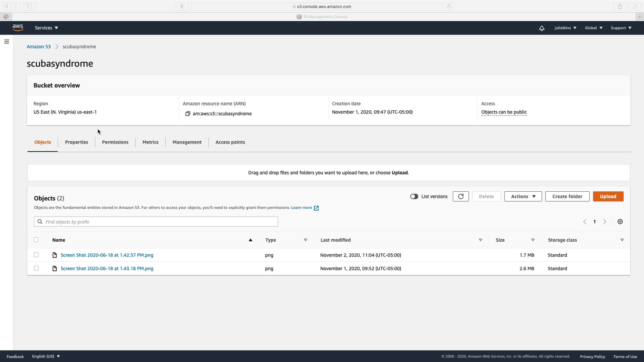
Task: Switch to the Access points tab
Action: [x=230, y=142]
